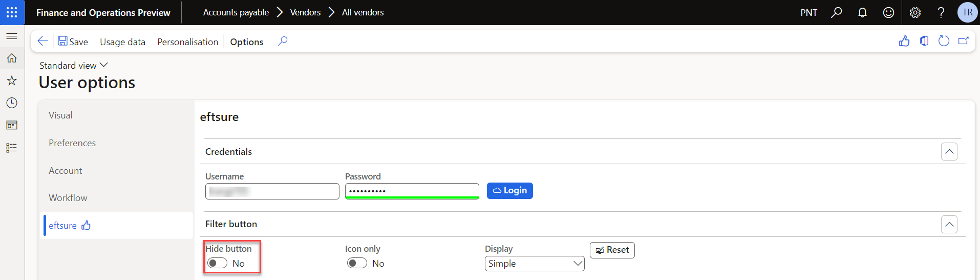The image size is (980, 280).
Task: Open the Standard view selector
Action: click(x=74, y=65)
